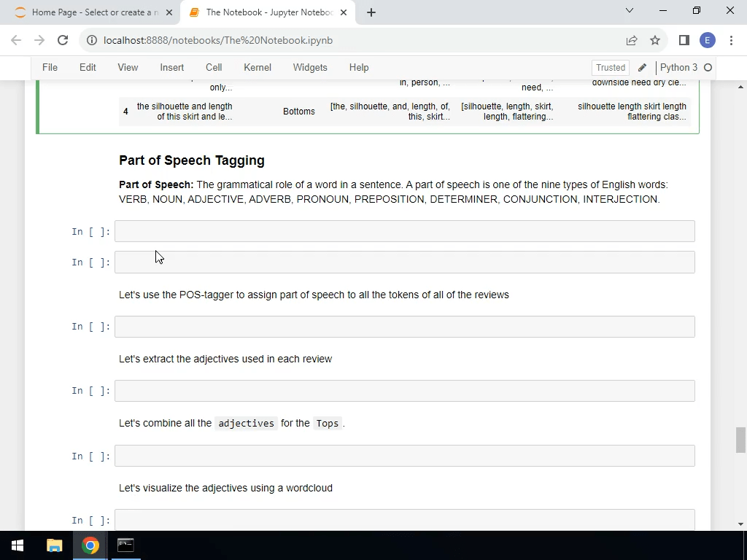Open the Widgets menu
The width and height of the screenshot is (747, 560).
coord(309,67)
